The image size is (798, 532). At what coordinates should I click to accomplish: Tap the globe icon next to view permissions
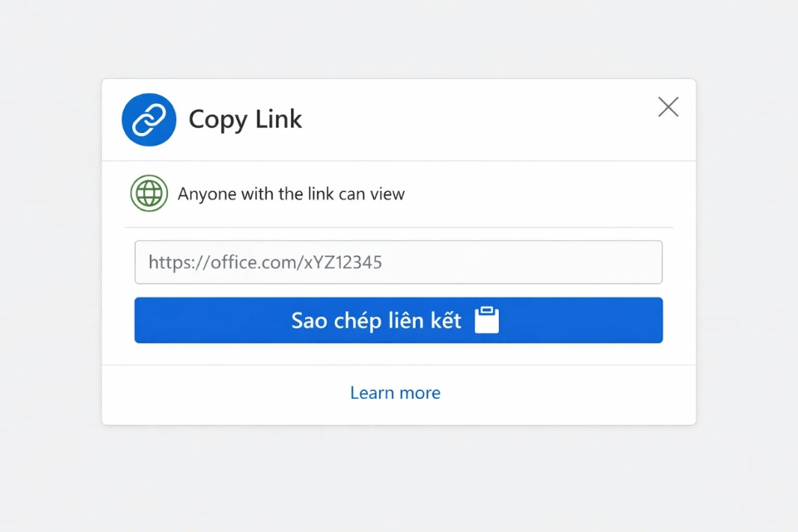pyautogui.click(x=149, y=193)
